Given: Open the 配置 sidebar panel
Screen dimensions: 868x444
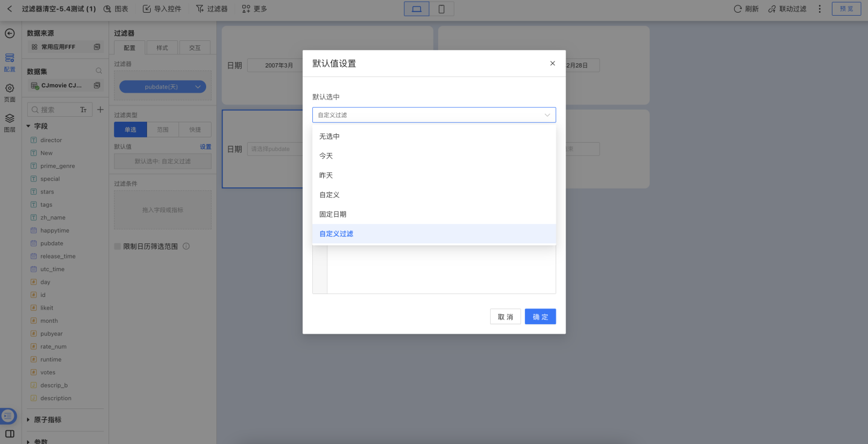Looking at the screenshot, I should click(10, 63).
